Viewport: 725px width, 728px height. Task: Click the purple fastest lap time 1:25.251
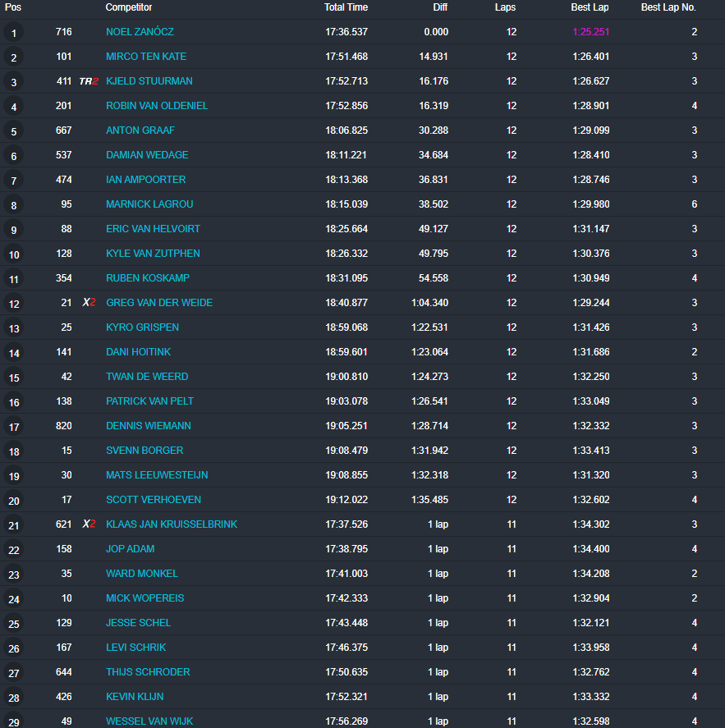click(x=590, y=32)
